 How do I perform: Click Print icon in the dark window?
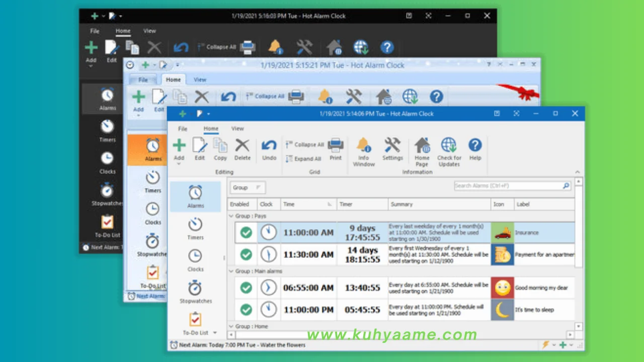pos(248,47)
